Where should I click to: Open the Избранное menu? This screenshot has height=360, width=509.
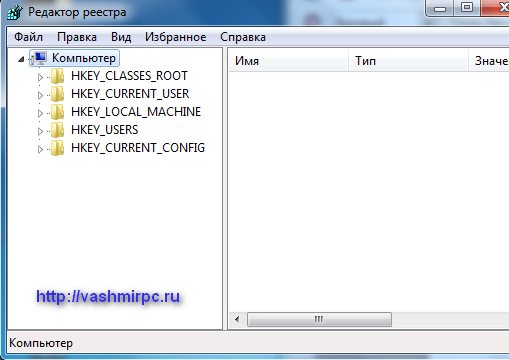tap(176, 37)
